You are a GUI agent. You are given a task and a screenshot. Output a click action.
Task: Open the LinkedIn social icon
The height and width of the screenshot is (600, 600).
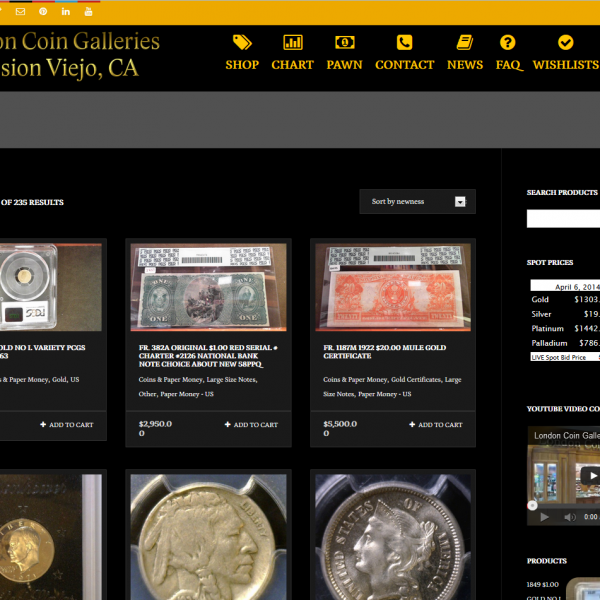tap(66, 12)
